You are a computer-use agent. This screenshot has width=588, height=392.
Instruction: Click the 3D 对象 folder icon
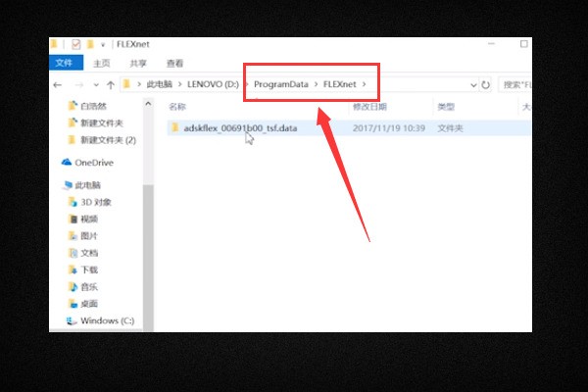[x=73, y=202]
